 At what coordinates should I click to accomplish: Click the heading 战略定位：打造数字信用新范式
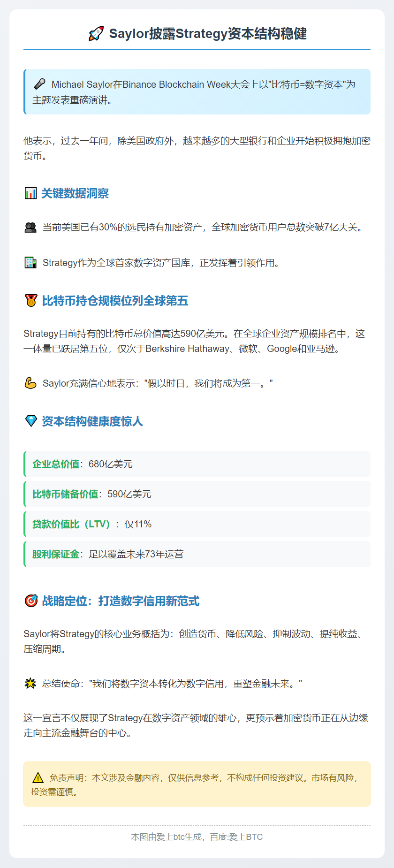pos(121,601)
